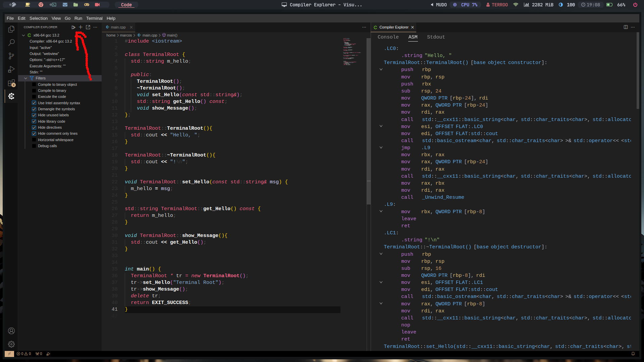This screenshot has height=362, width=644.
Task: Collapse the x86-64 gcc 13.2 node
Action: pyautogui.click(x=23, y=35)
